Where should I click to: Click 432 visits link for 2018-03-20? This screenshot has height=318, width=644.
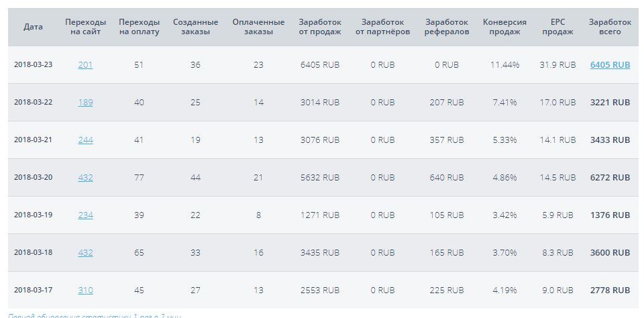pyautogui.click(x=85, y=178)
